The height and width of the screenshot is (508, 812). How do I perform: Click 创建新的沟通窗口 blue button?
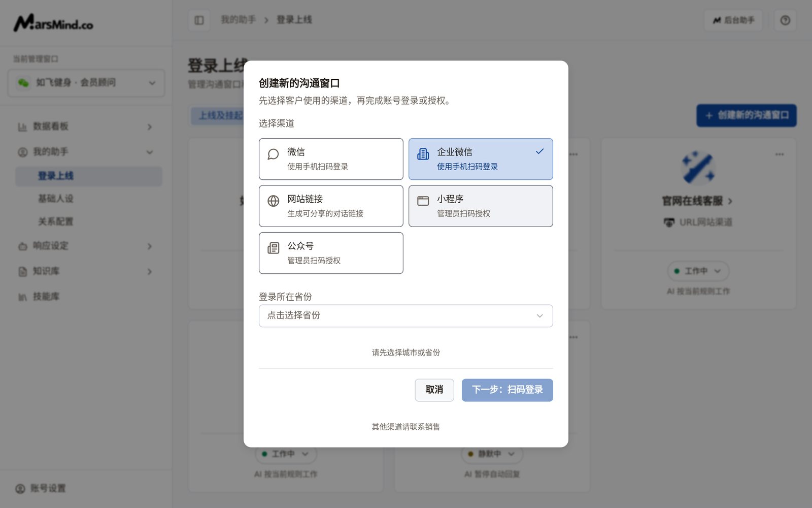[747, 115]
